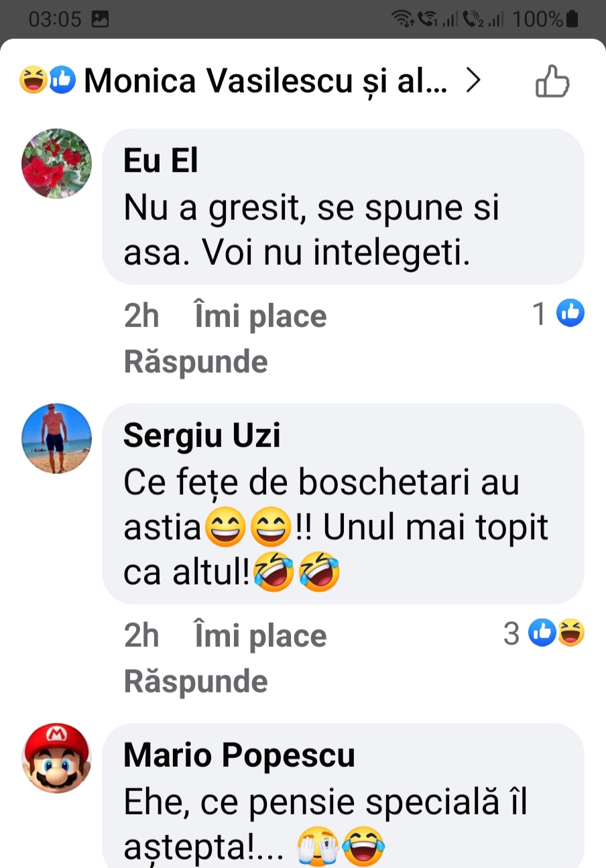This screenshot has width=606, height=868.
Task: Tap the Wi-Fi icon in status bar
Action: click(x=403, y=19)
